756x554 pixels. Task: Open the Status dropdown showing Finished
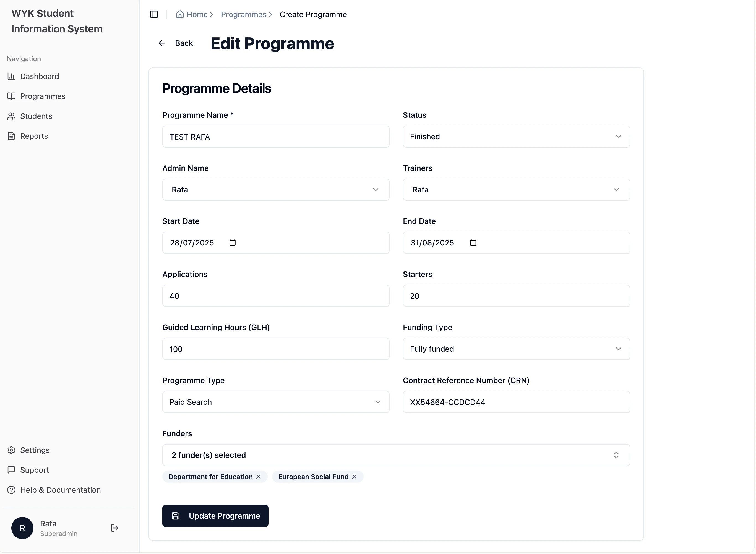coord(516,137)
